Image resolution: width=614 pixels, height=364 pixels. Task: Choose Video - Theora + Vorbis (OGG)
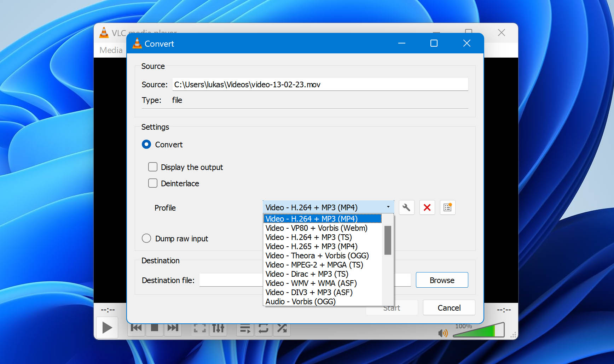coord(323,256)
